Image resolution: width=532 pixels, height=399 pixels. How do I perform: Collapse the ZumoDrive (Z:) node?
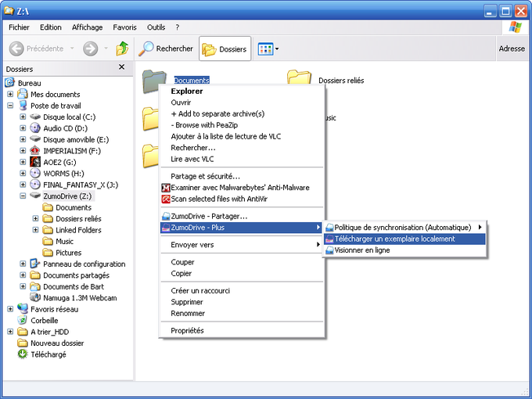(x=23, y=196)
